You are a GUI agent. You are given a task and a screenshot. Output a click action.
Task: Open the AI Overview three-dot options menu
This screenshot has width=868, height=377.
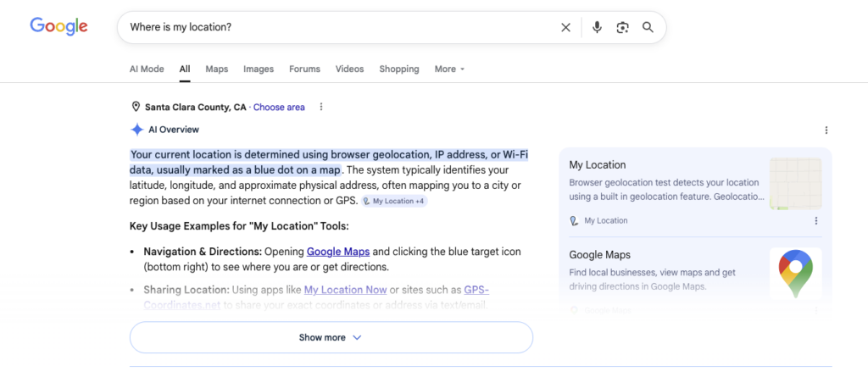(x=826, y=130)
